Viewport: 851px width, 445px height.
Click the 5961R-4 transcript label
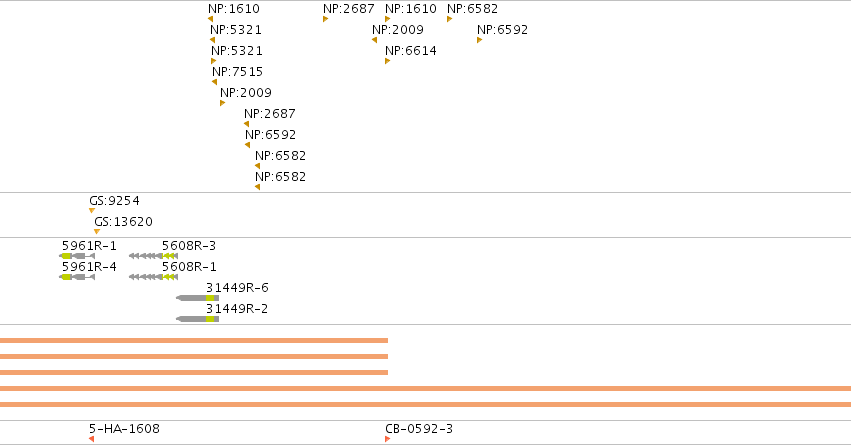(89, 266)
